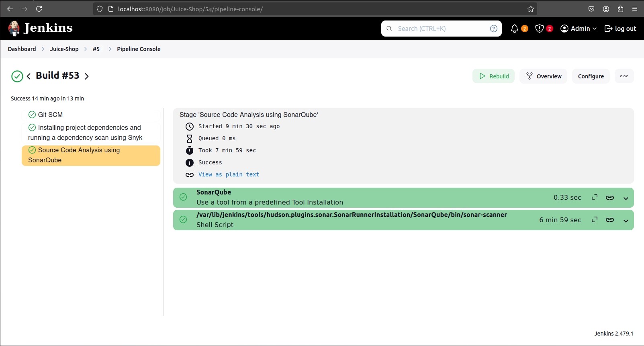
Task: Click the link icon beside View as plain text
Action: tap(189, 175)
